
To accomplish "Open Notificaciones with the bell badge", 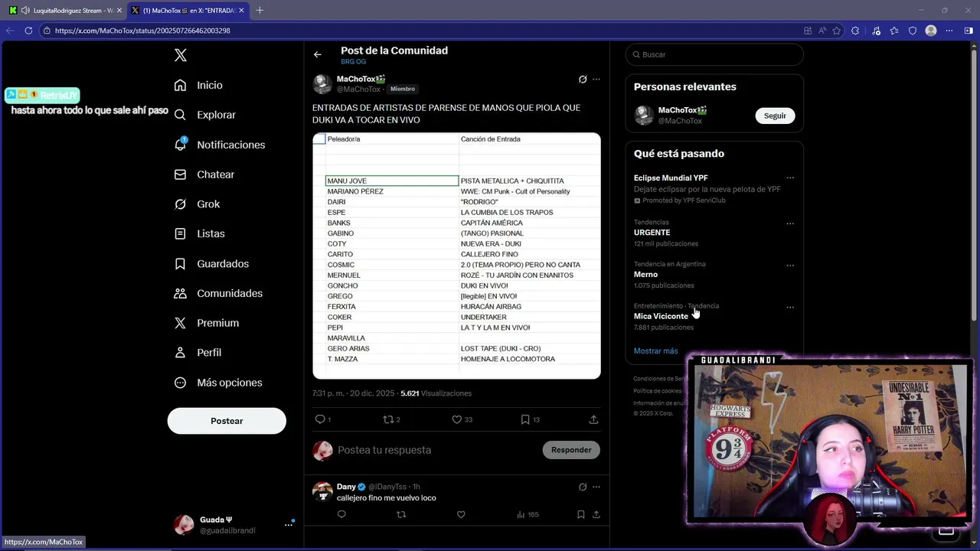I will pyautogui.click(x=220, y=145).
